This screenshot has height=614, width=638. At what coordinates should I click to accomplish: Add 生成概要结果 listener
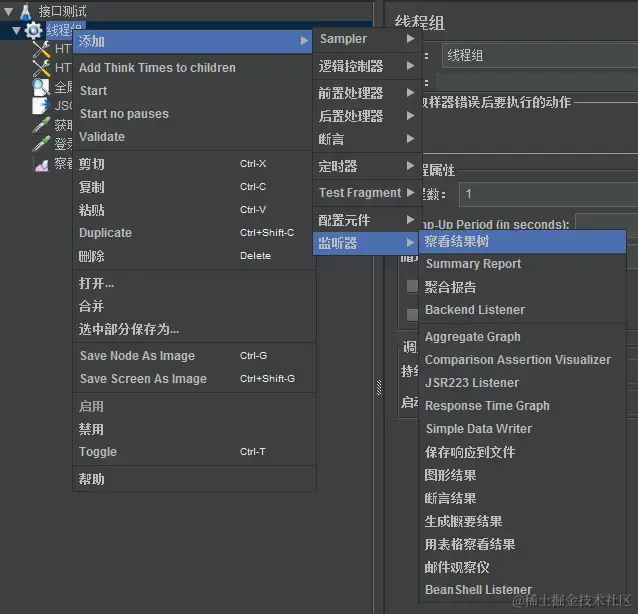click(522, 522)
